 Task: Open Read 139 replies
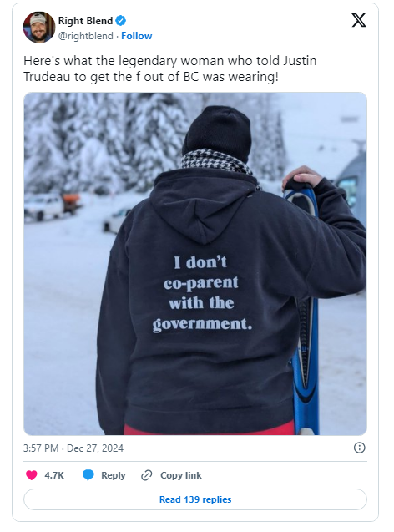point(195,499)
